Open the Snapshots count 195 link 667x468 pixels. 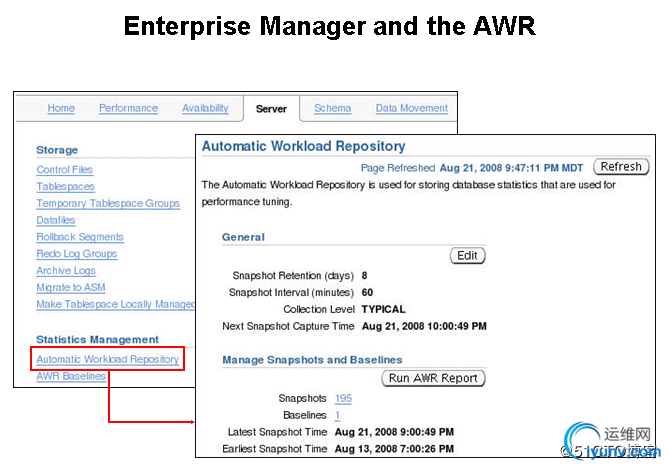pyautogui.click(x=343, y=398)
